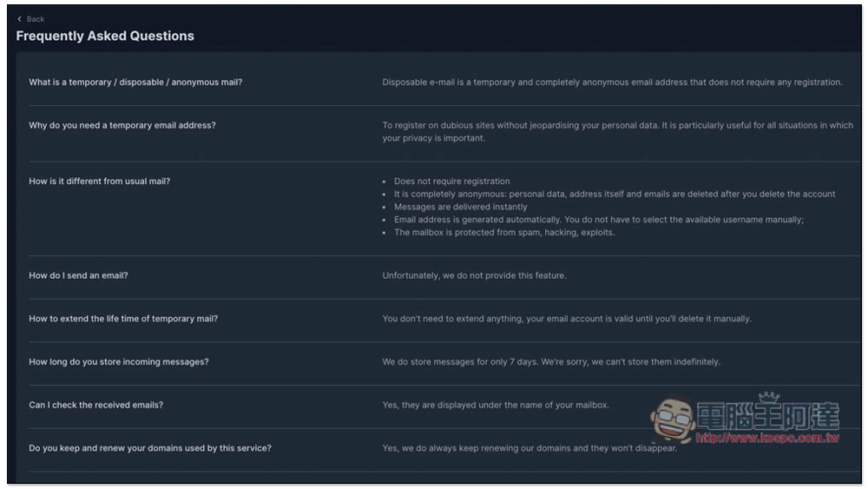This screenshot has width=868, height=489.
Task: Click 'Why do you need a temporary email address?'
Action: (x=122, y=125)
